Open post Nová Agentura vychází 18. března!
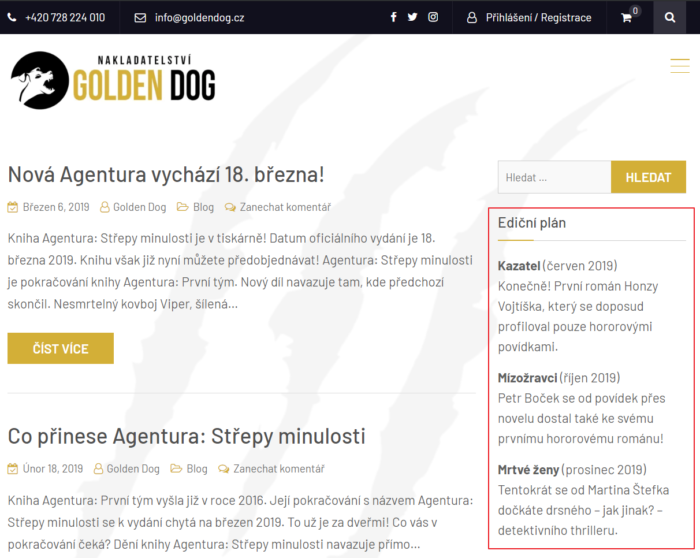Screen dimensions: 700x558 pos(166,175)
